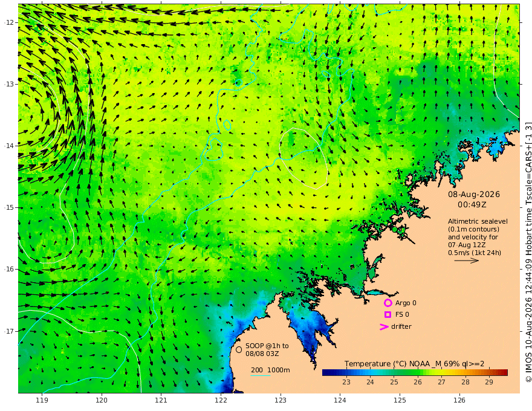Click the 29 value on temperature scale
The height and width of the screenshot is (411, 532).
(x=489, y=382)
